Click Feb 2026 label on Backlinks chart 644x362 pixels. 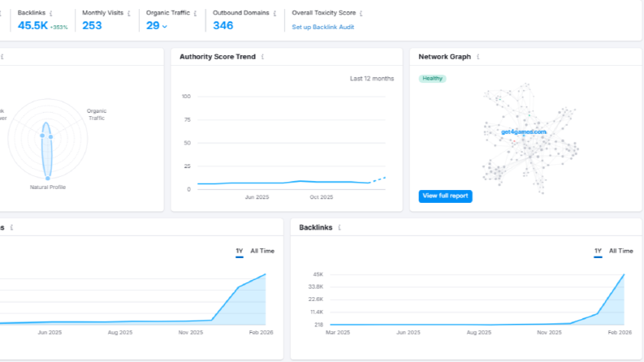pyautogui.click(x=620, y=333)
